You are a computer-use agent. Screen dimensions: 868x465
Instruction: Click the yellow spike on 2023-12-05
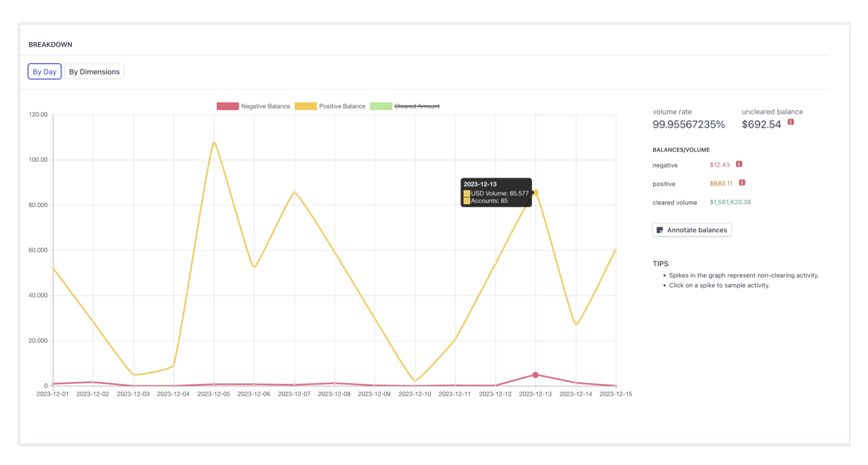(x=214, y=142)
